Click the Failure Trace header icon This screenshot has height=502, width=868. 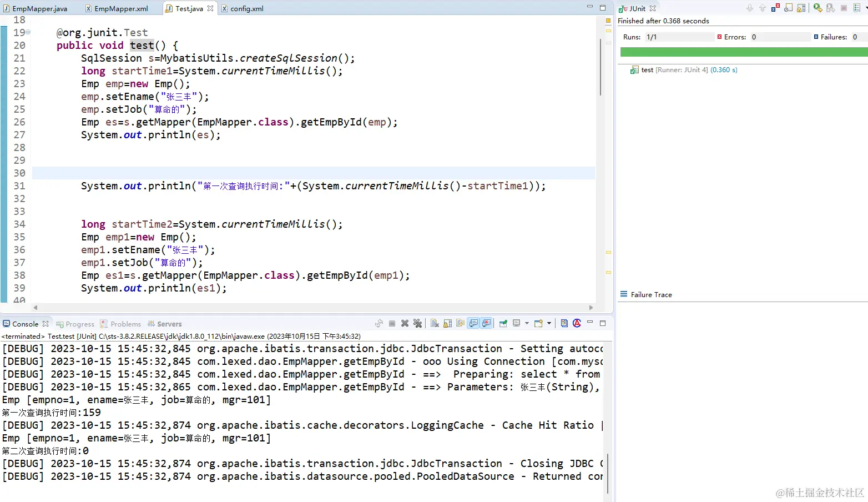pos(624,294)
